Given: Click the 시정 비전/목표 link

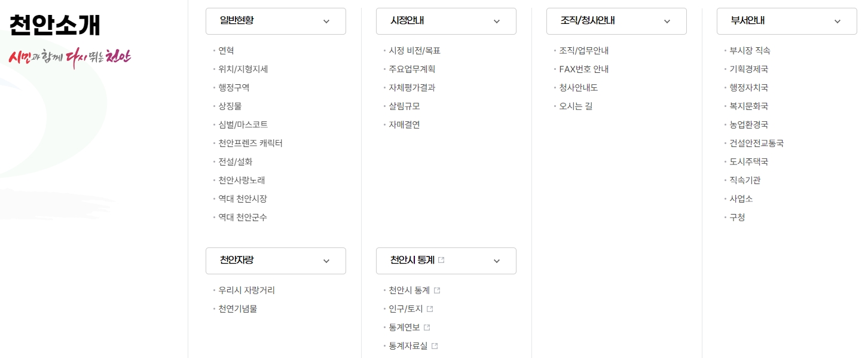Looking at the screenshot, I should tap(414, 50).
